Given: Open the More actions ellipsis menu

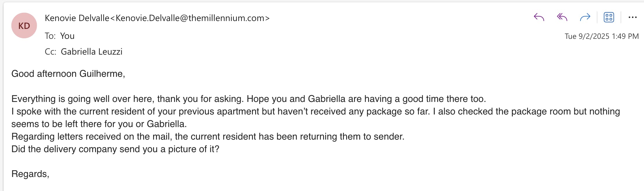Looking at the screenshot, I should click(x=632, y=18).
